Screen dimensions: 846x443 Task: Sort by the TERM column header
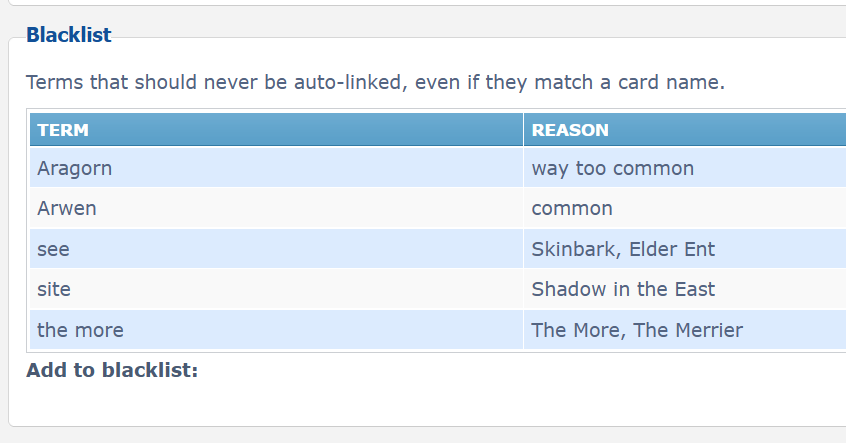tap(63, 130)
